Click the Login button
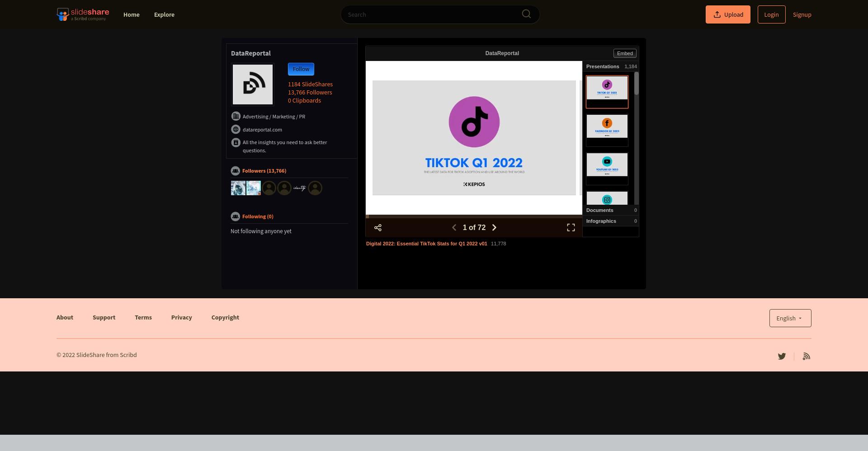 coord(771,14)
